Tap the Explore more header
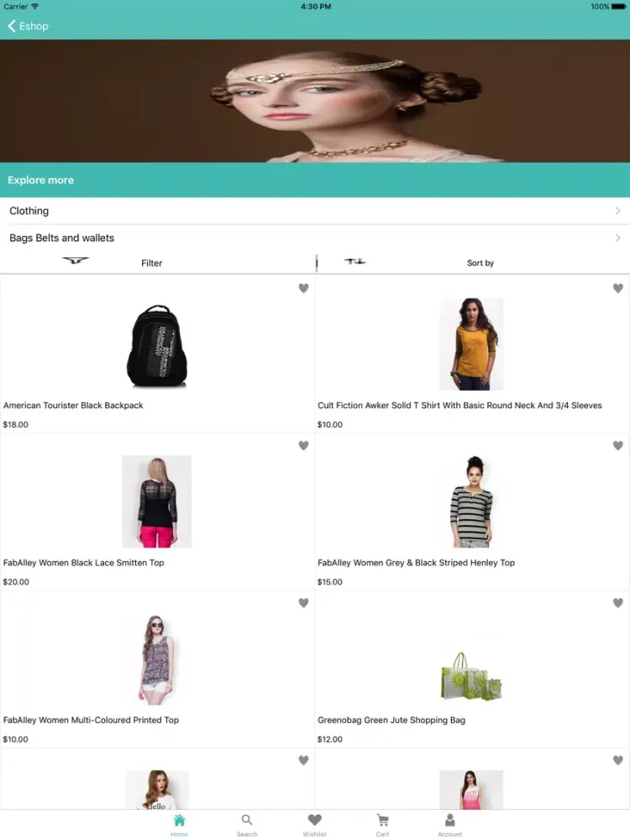The image size is (630, 840). pyautogui.click(x=315, y=180)
